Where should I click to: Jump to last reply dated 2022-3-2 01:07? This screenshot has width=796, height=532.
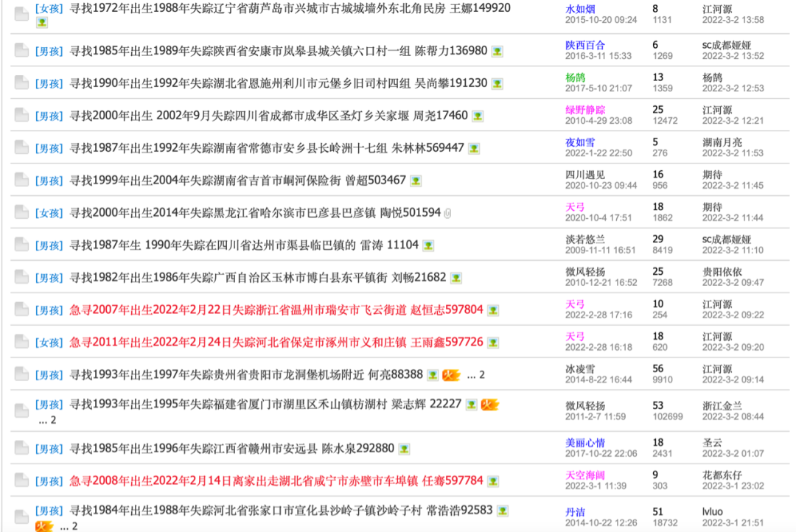[733, 453]
